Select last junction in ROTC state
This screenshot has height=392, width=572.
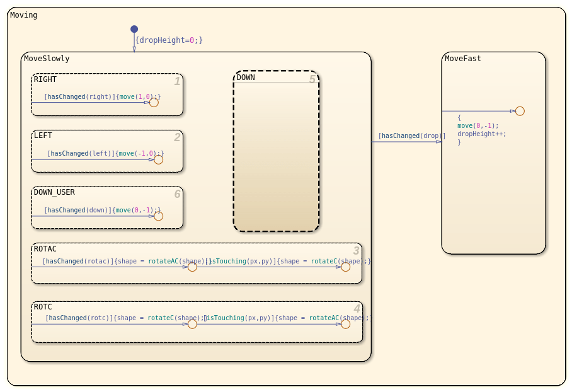(x=345, y=324)
